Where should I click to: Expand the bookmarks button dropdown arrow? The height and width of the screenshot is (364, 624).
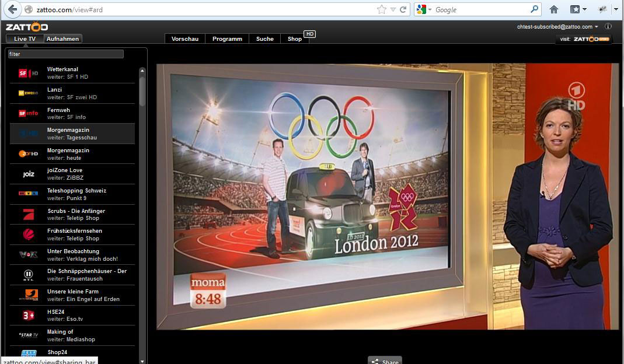(x=584, y=9)
